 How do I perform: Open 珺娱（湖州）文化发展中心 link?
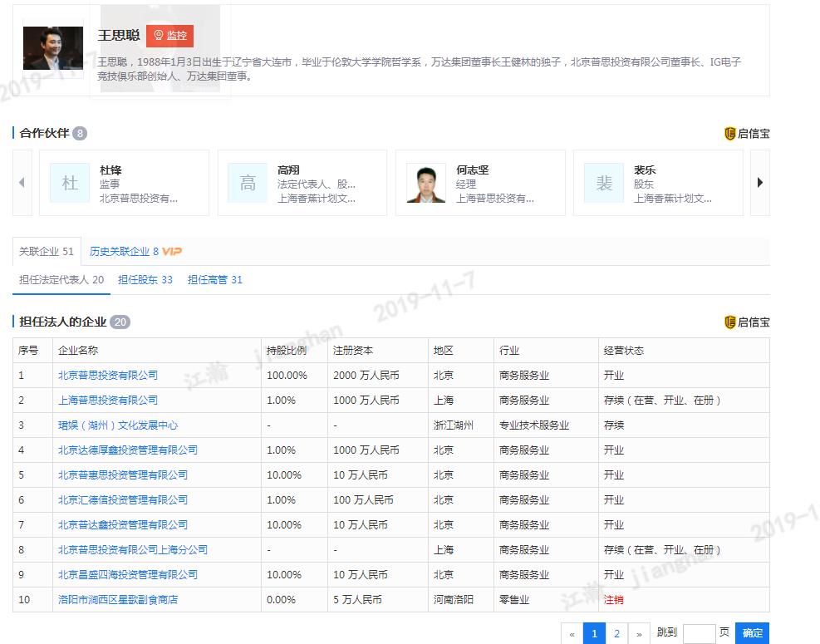click(x=118, y=425)
